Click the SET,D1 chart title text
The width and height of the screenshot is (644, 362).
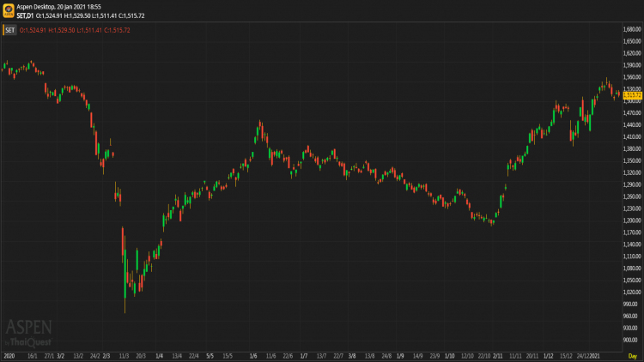[25, 16]
